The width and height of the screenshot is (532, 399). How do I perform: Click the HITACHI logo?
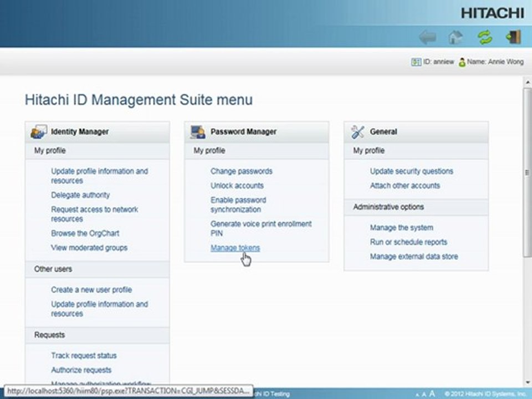(x=492, y=13)
